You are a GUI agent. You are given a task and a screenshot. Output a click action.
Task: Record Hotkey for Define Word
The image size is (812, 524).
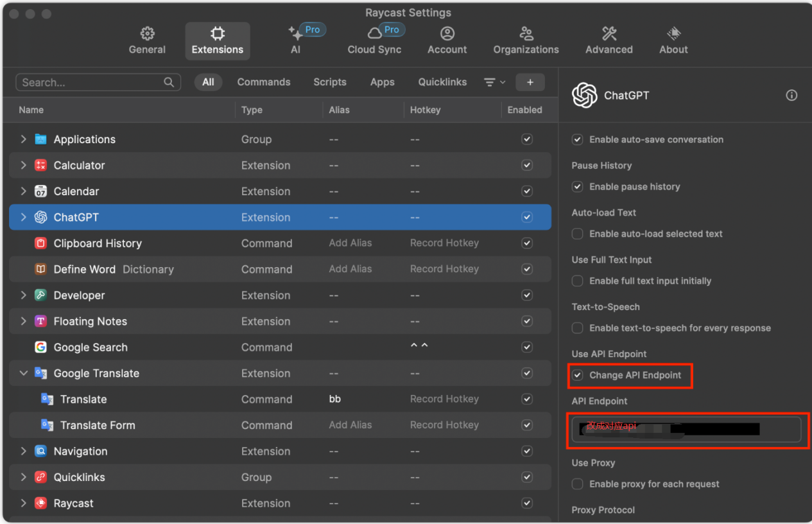pos(444,269)
